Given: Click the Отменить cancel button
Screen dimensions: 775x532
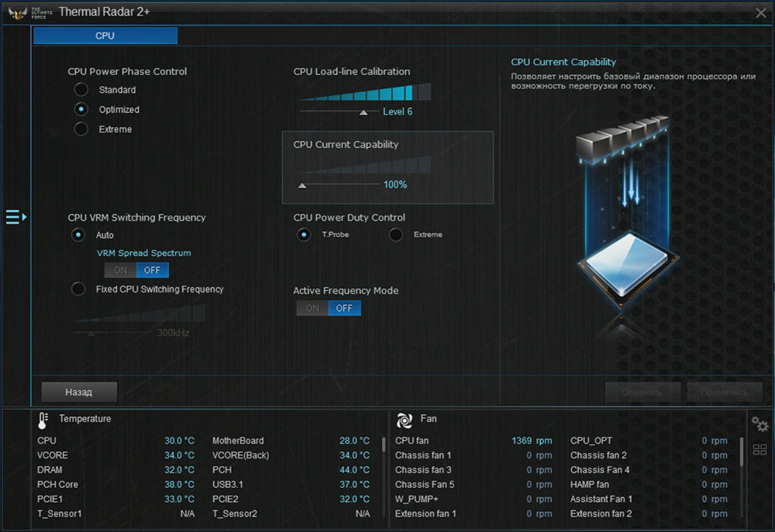Looking at the screenshot, I should coord(642,392).
